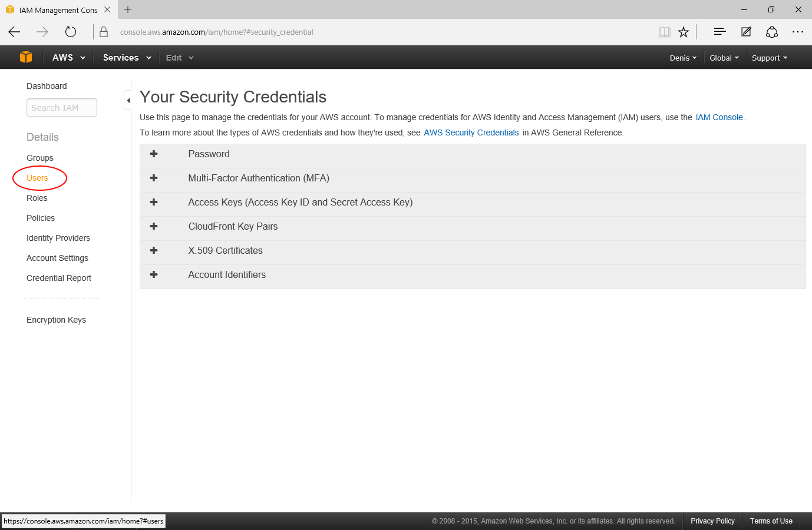Open the Global region dropdown
Viewport: 812px width, 530px height.
(x=724, y=58)
